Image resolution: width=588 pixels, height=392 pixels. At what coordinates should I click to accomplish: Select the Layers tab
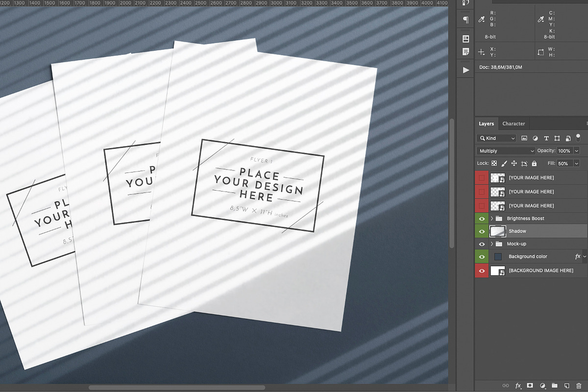click(487, 124)
